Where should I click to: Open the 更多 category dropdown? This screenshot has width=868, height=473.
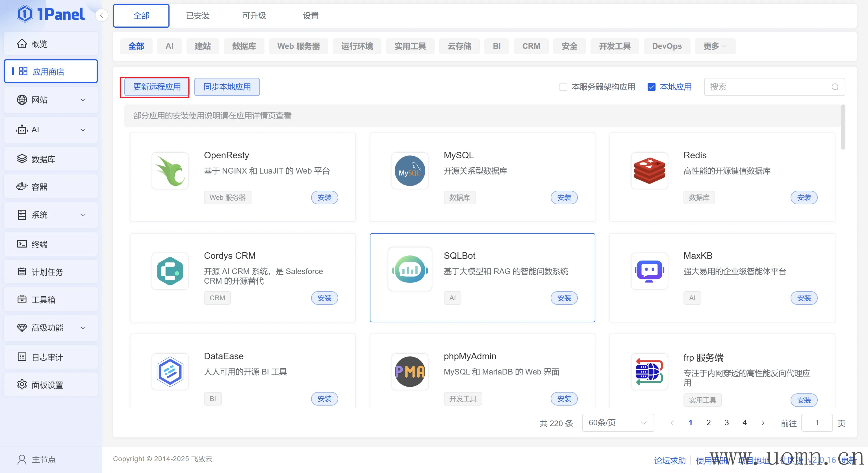[x=714, y=46]
